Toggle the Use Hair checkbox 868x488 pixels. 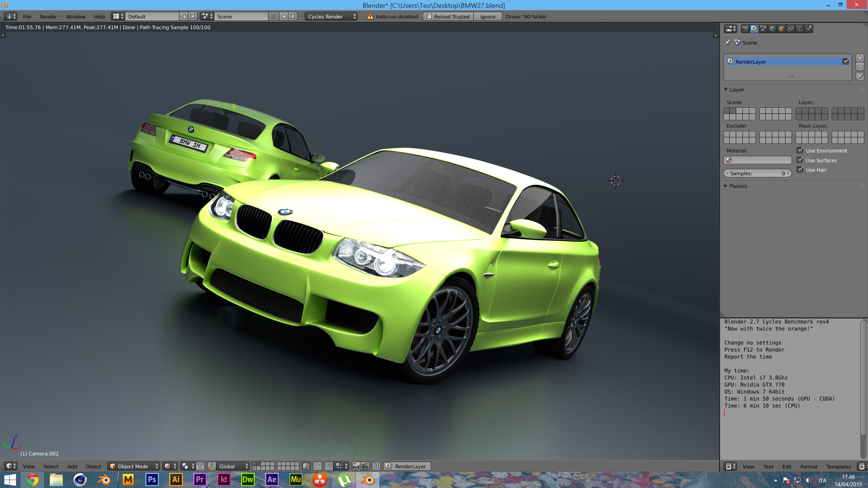800,169
